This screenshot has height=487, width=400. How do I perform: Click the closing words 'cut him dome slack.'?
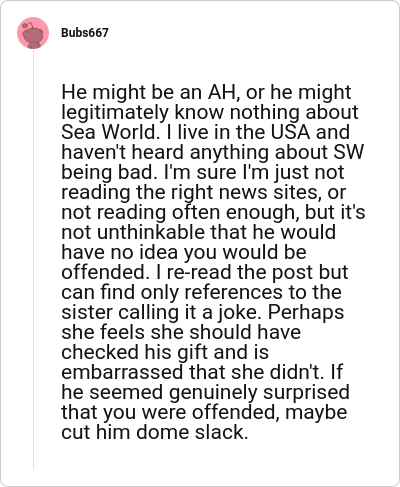click(x=155, y=432)
